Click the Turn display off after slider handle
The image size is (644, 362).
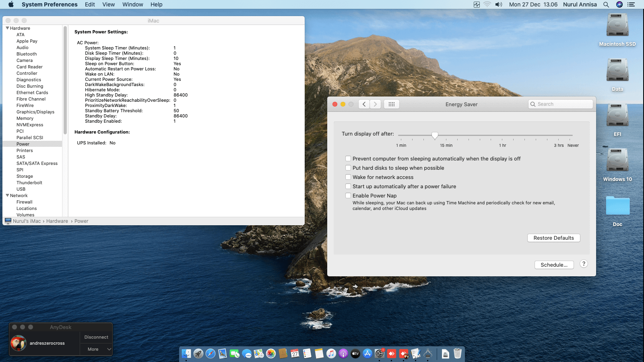435,136
